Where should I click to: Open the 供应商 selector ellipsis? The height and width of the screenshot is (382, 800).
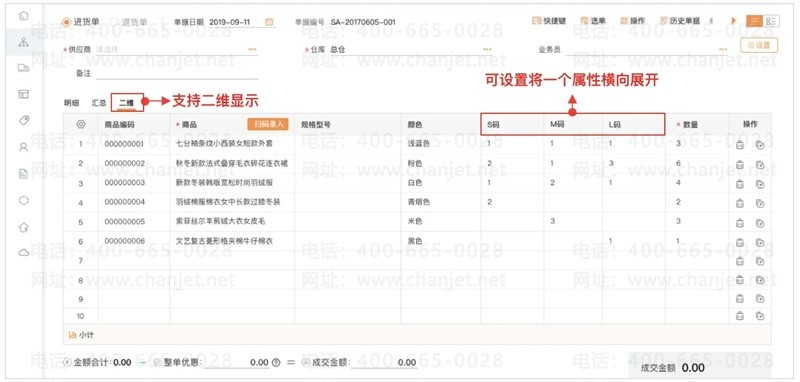[252, 49]
